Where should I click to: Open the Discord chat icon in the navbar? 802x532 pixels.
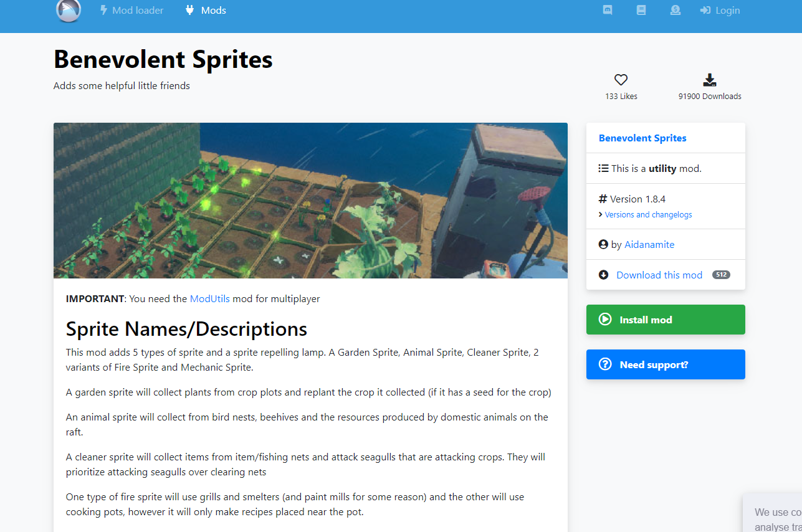(608, 10)
